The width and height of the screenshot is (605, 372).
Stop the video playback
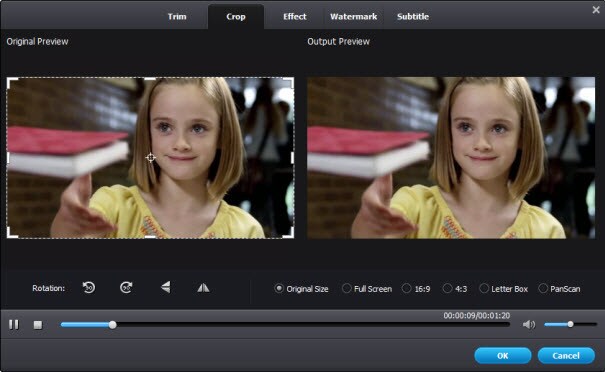(x=38, y=325)
